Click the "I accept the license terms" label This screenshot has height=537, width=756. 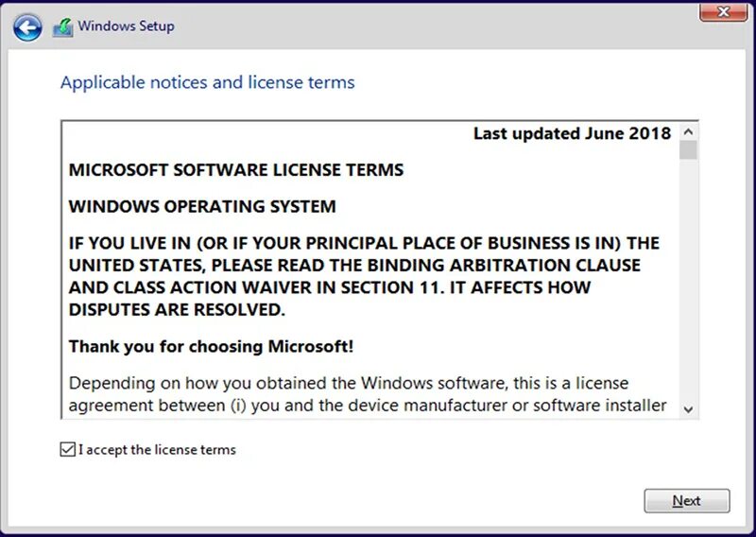pyautogui.click(x=157, y=450)
